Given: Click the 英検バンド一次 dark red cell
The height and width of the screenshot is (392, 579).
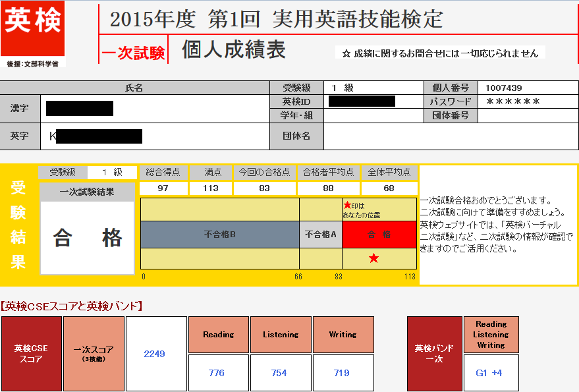Looking at the screenshot, I should tap(434, 354).
